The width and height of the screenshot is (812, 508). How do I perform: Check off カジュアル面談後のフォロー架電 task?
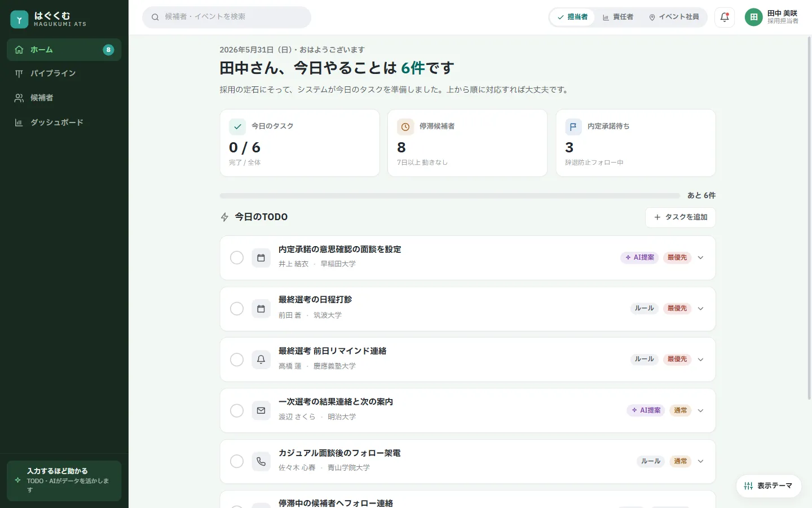pos(237,461)
